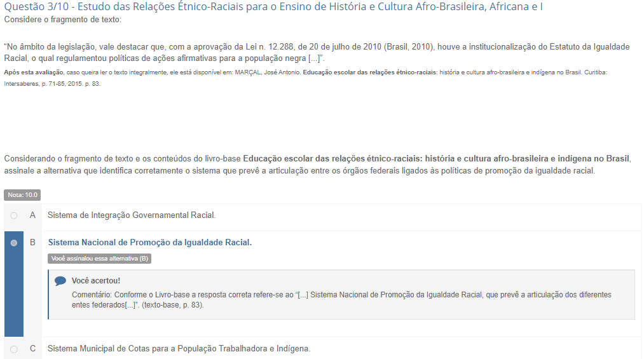
Task: Click the "Você assinalou essa alternativa (B)" badge
Action: coord(99,259)
